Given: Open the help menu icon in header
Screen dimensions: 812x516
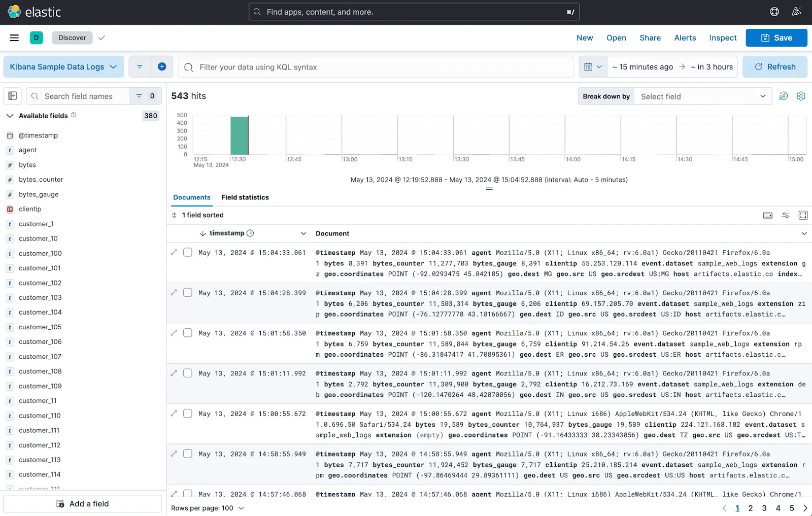Looking at the screenshot, I should [774, 12].
